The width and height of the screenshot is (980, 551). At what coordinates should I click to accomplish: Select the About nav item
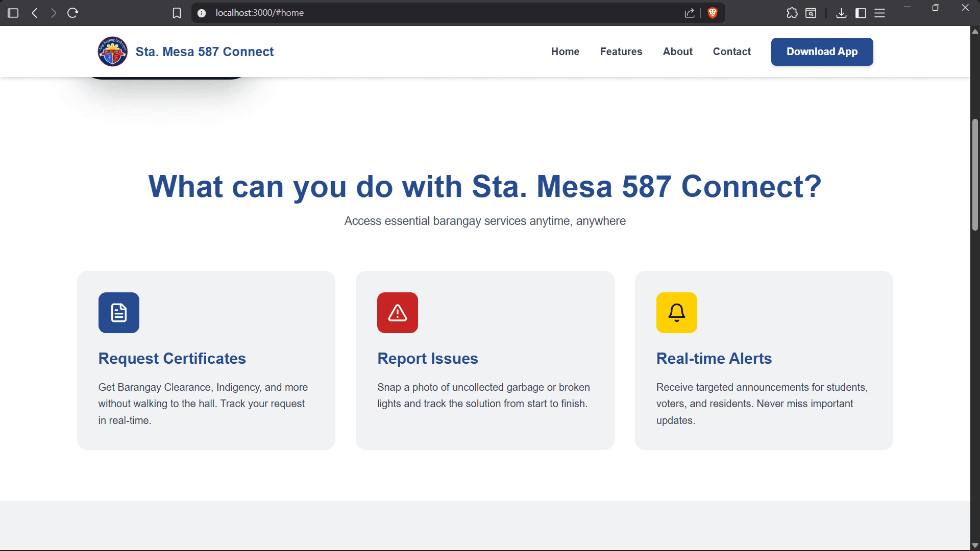pos(678,52)
